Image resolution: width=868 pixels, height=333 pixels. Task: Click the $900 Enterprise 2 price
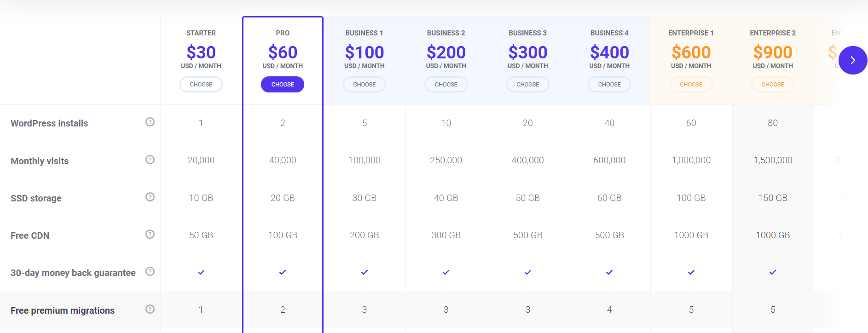tap(773, 52)
